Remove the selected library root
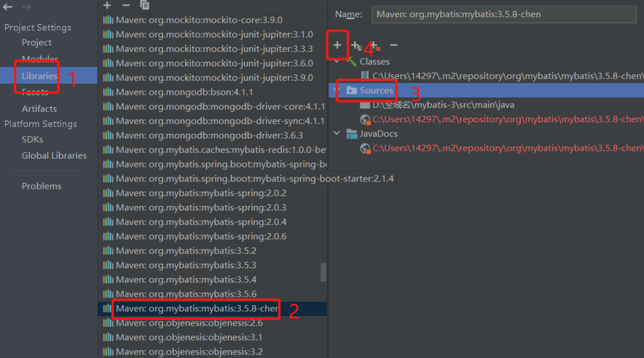Viewport: 644px width, 358px height. 394,45
